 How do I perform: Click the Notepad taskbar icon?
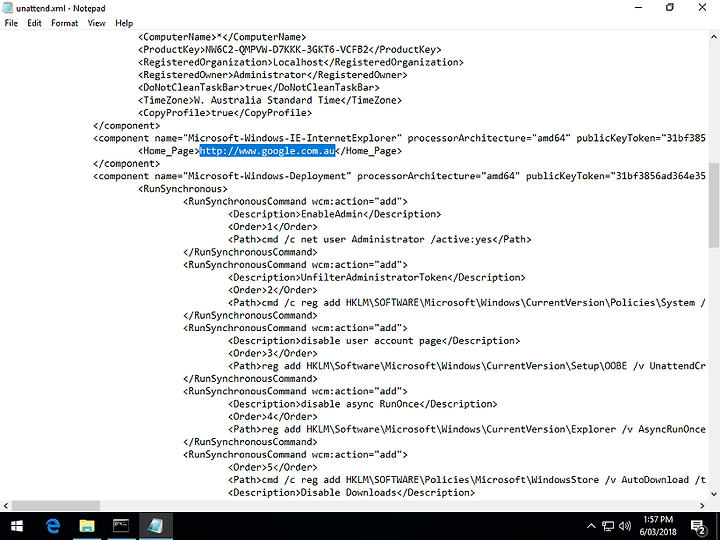pos(156,526)
